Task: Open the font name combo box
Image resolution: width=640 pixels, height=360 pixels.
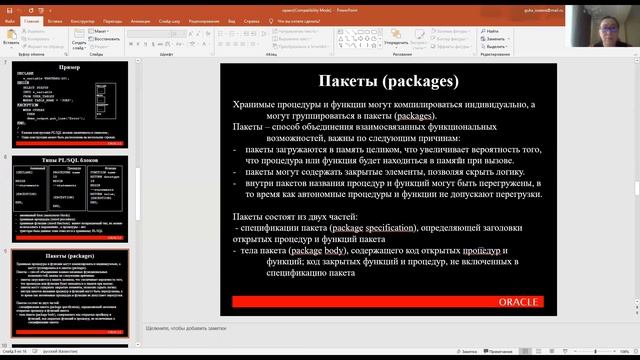Action: tap(149, 34)
